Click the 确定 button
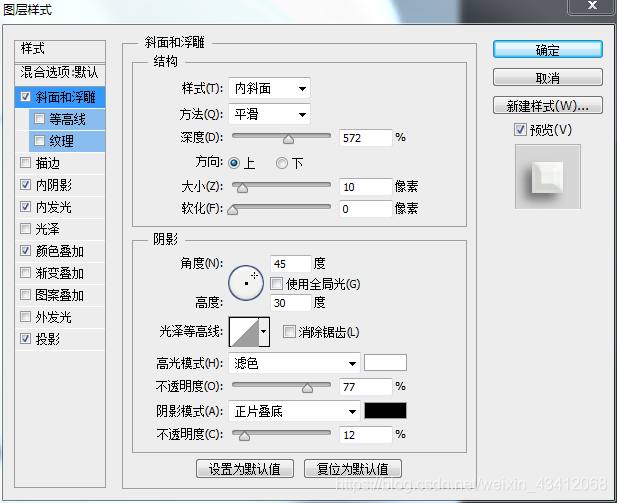The image size is (617, 503). [x=547, y=50]
